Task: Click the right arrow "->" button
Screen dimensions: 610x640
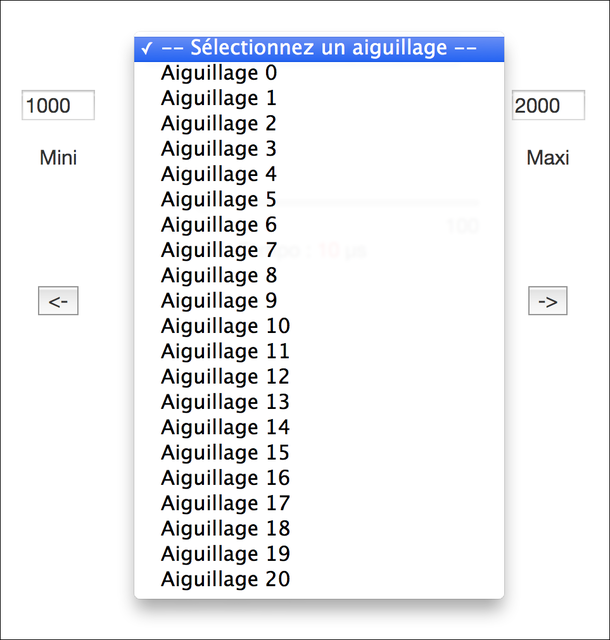Action: pos(548,301)
